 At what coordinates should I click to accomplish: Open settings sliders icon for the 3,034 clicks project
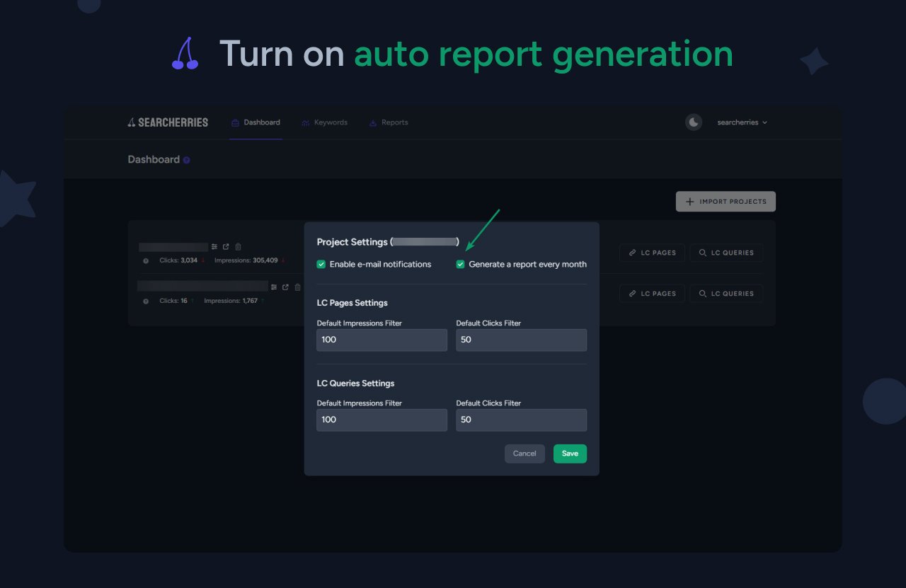[x=214, y=247]
